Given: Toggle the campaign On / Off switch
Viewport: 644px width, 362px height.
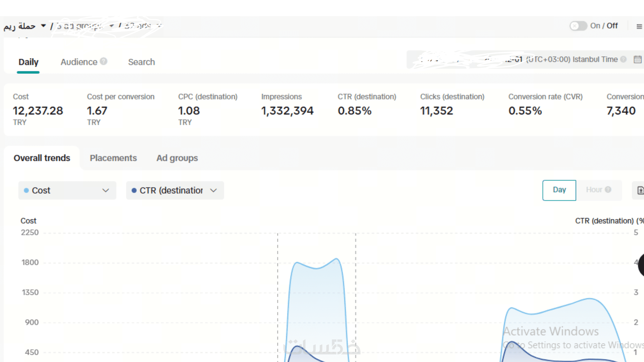Looking at the screenshot, I should click(x=578, y=26).
